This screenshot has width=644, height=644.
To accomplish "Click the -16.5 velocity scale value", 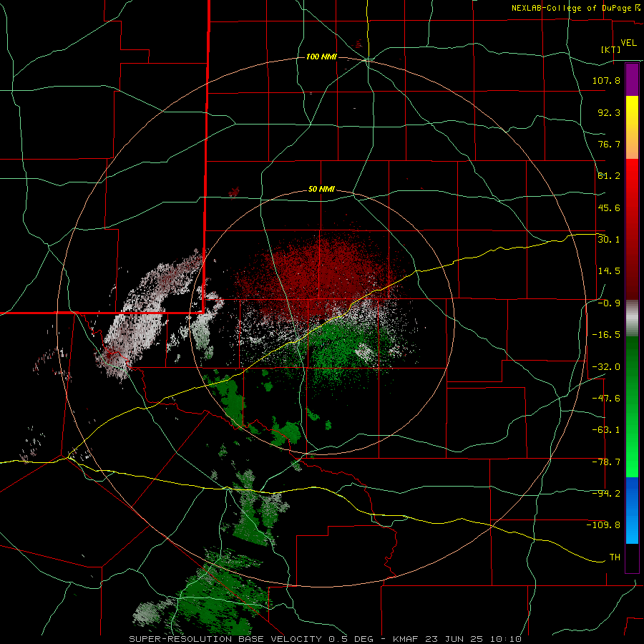I will (x=606, y=335).
